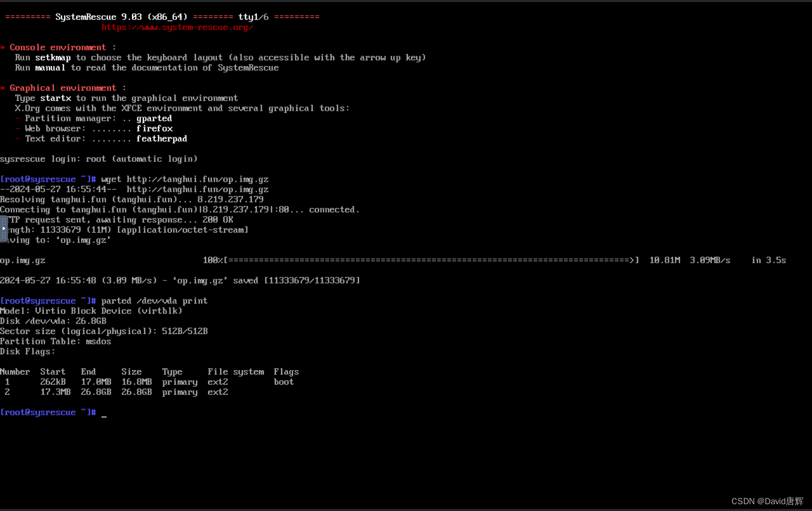
Task: Click the parted /dev/vda print command line
Action: pyautogui.click(x=154, y=300)
